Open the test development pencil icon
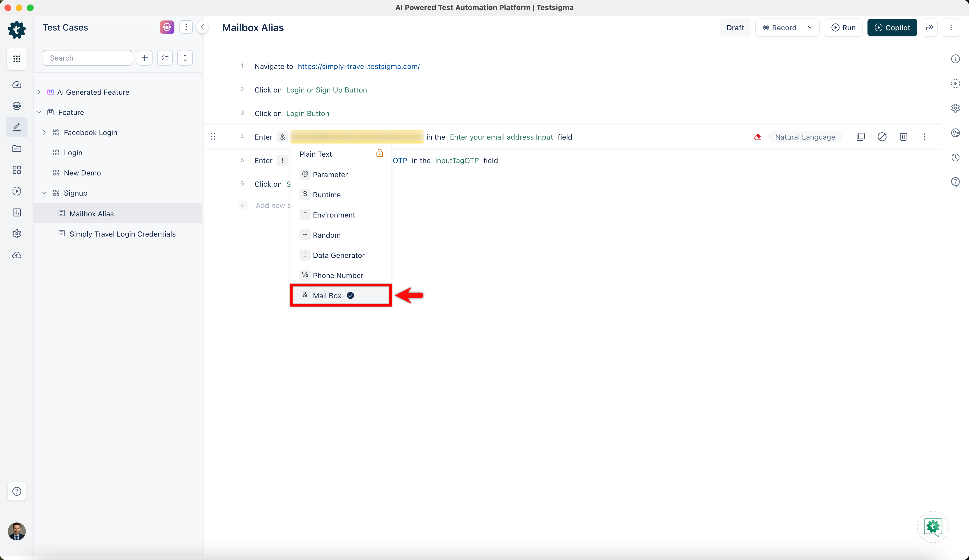Image resolution: width=969 pixels, height=560 pixels. (x=17, y=127)
